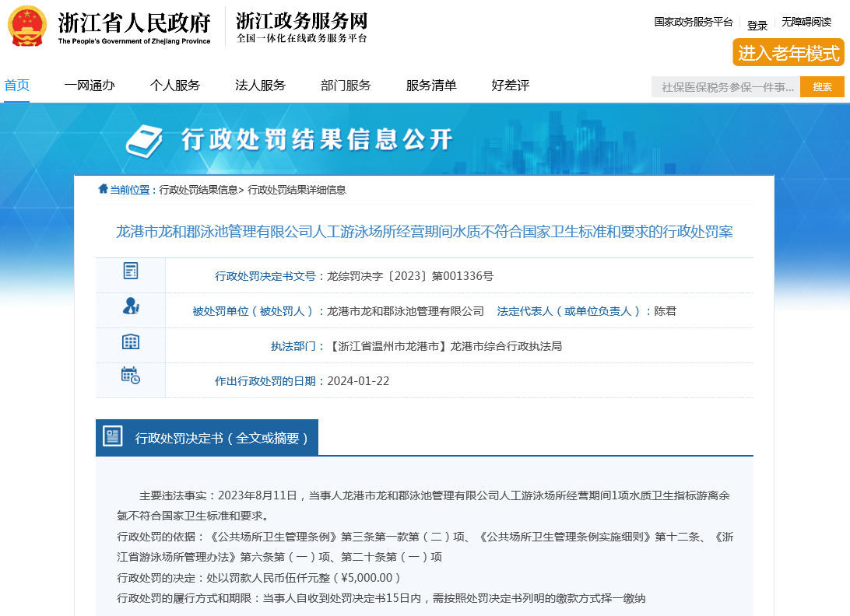Click the document icon in 行政处罚决定书 tab

[113, 436]
